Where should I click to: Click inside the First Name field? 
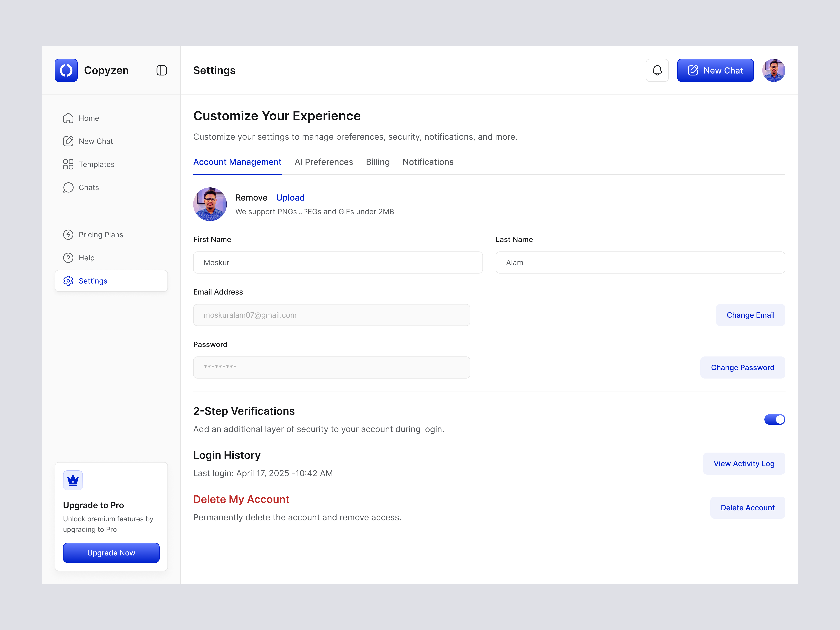point(338,262)
